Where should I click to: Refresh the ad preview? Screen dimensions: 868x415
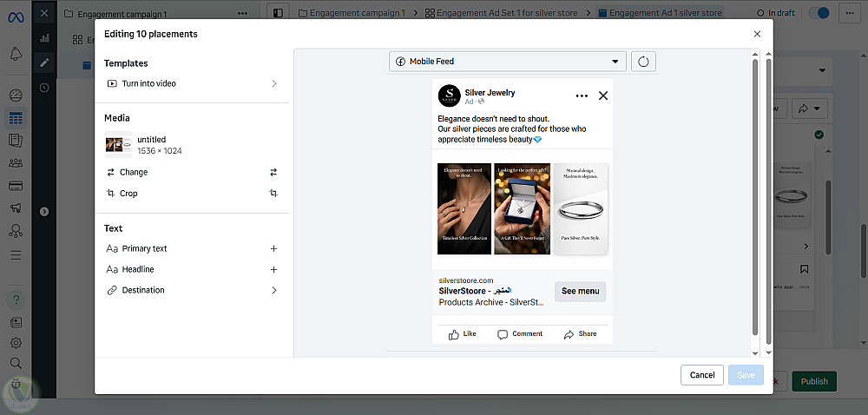tap(643, 62)
